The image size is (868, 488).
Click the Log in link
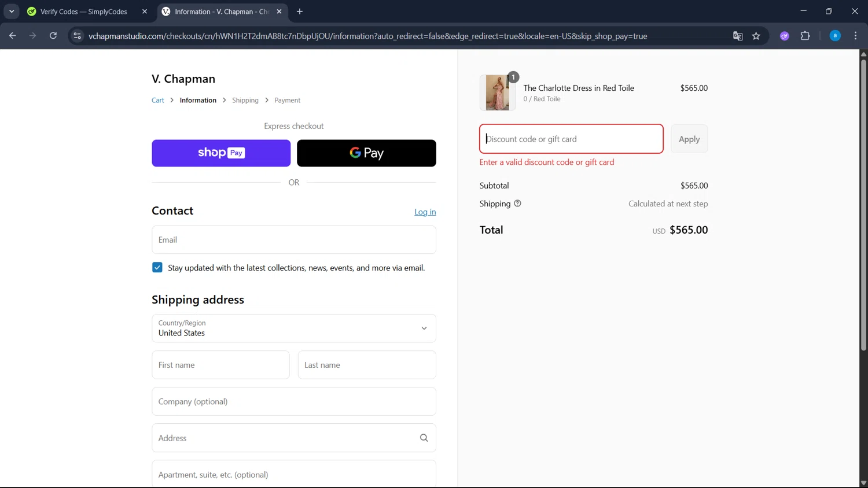pos(425,212)
